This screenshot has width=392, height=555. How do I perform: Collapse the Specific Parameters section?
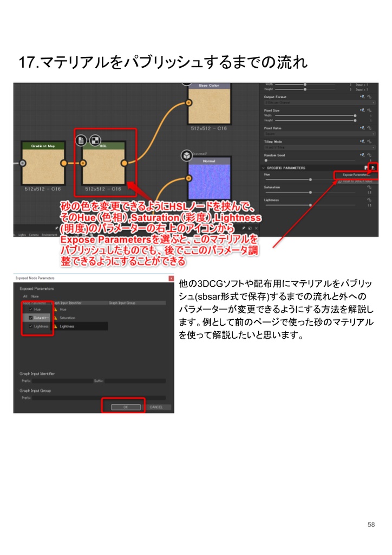point(263,168)
